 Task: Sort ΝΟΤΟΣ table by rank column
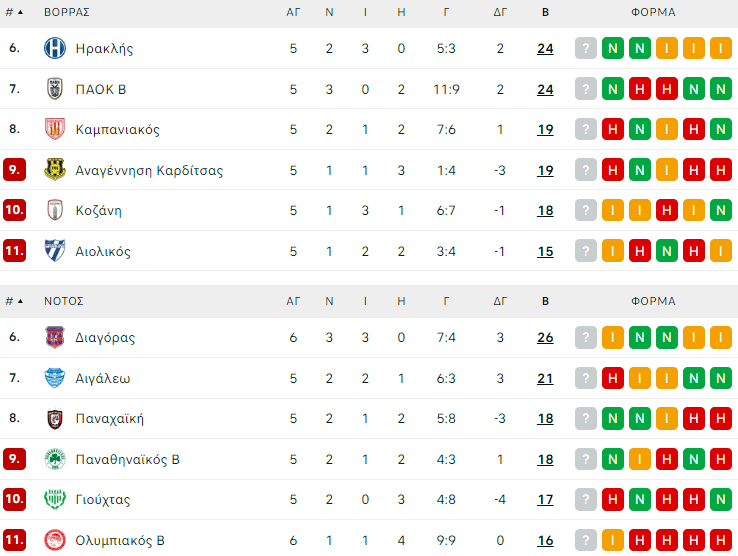click(x=14, y=300)
